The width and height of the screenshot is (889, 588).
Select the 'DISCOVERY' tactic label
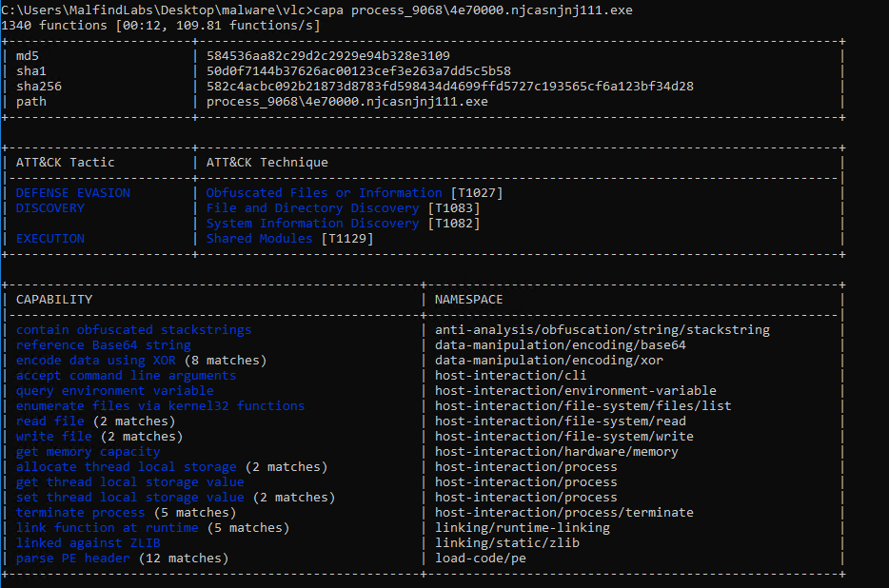(x=50, y=208)
